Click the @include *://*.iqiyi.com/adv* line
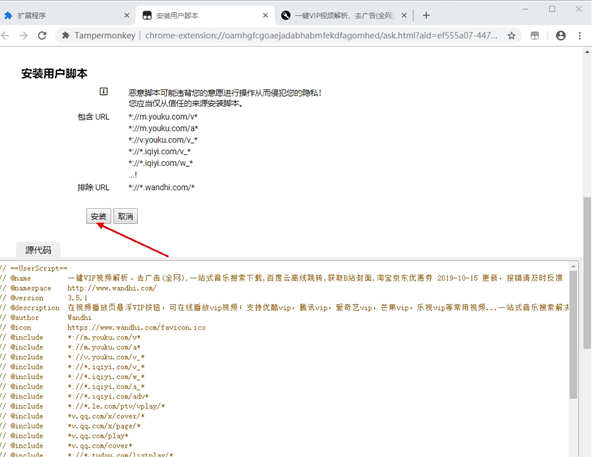This screenshot has width=592, height=457. click(x=74, y=396)
